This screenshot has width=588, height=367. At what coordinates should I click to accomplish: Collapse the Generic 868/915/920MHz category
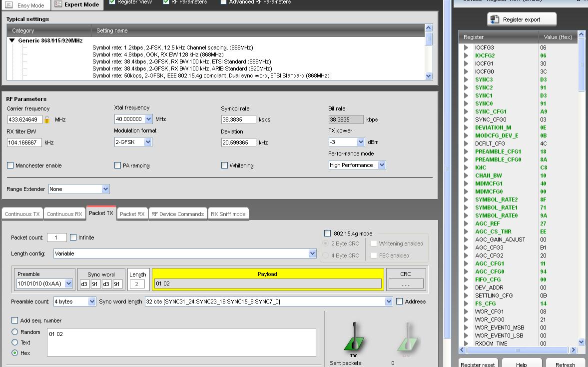[x=12, y=40]
